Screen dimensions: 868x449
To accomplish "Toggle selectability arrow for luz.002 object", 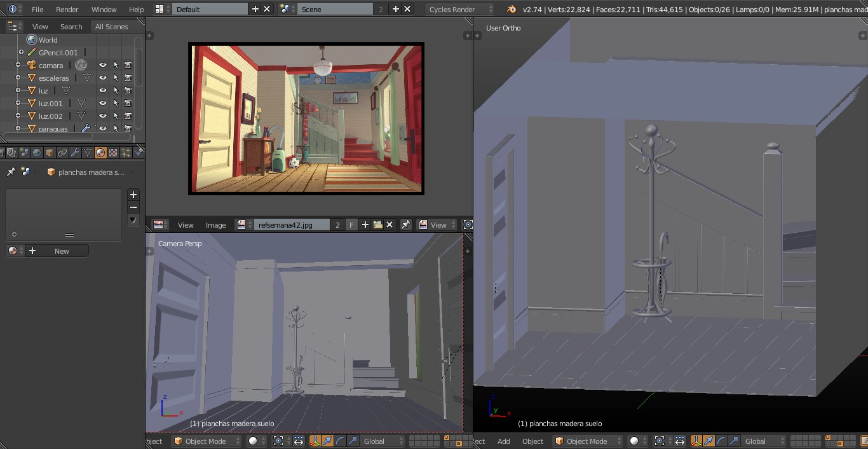I will [116, 116].
